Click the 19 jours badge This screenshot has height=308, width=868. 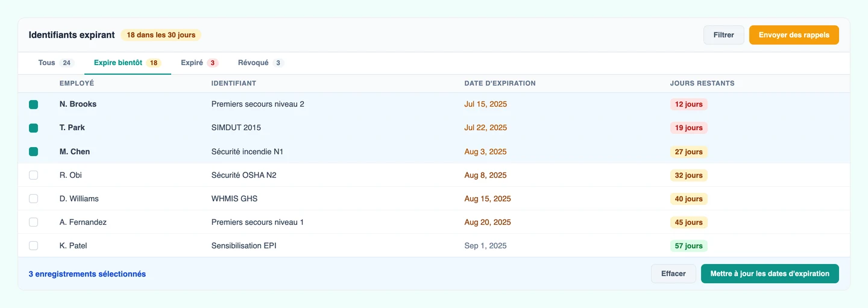click(x=689, y=128)
